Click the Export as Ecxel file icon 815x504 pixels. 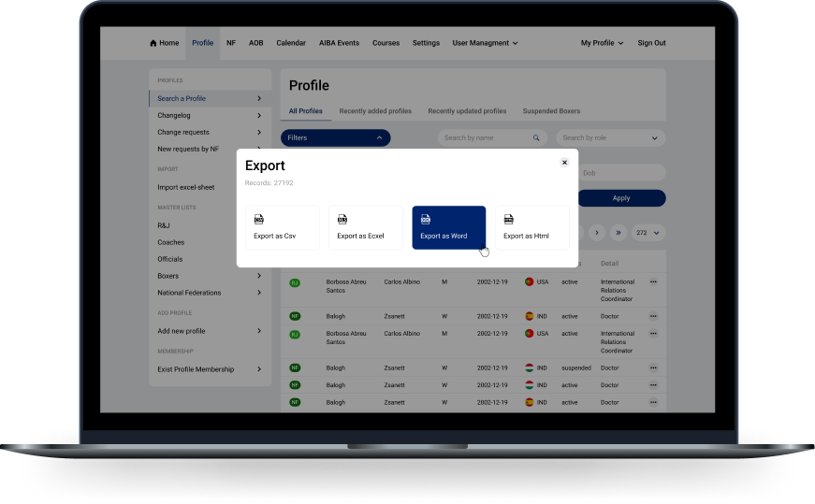[x=342, y=219]
